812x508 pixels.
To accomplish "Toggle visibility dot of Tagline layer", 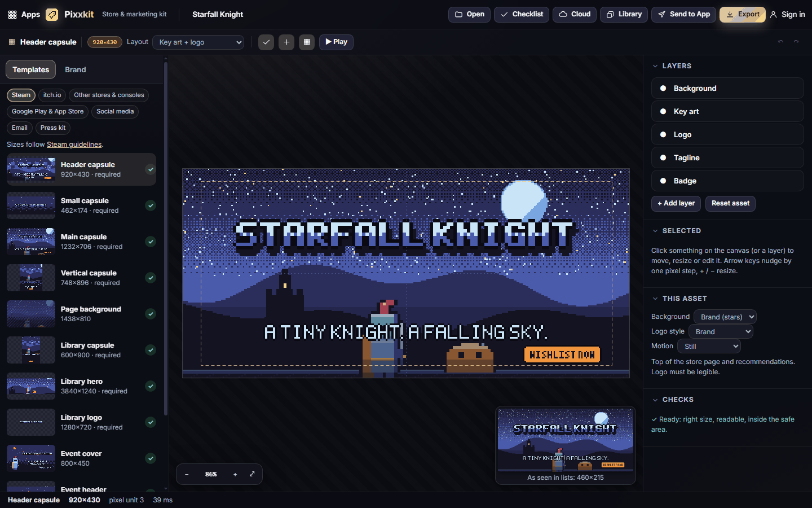I will click(x=663, y=157).
